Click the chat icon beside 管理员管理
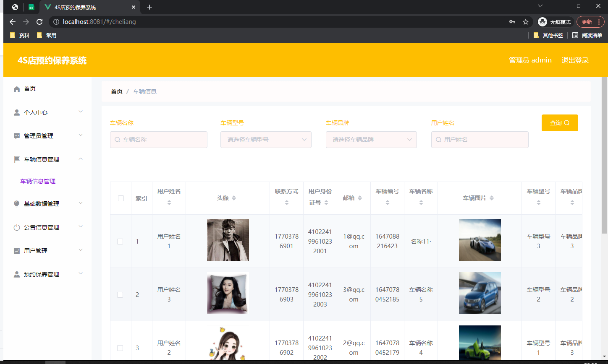 [16, 135]
